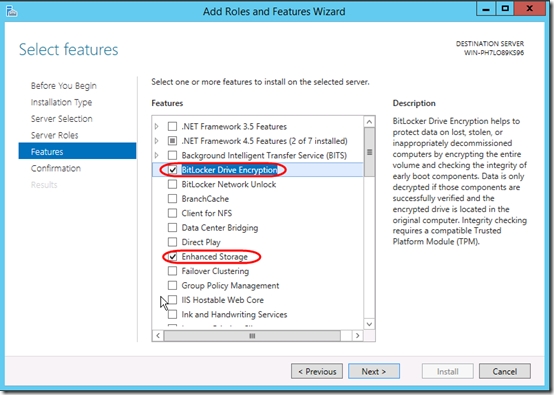Open the Confirmation step in sidebar
Image resolution: width=554 pixels, height=395 pixels.
click(56, 169)
